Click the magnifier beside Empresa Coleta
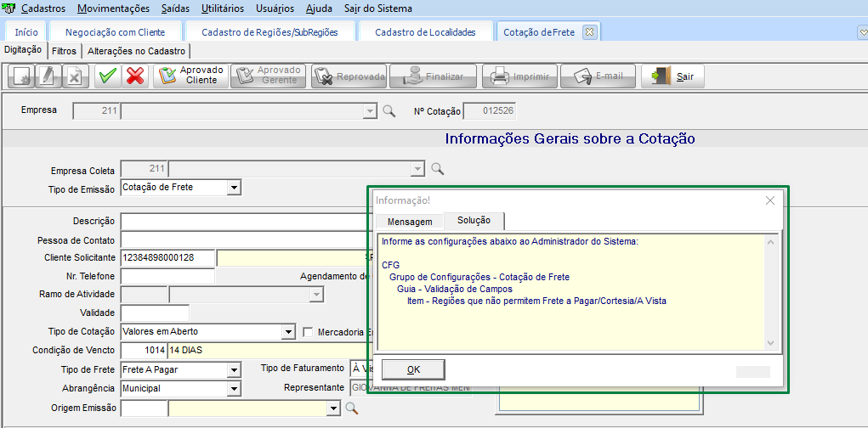868x428 pixels. point(438,169)
